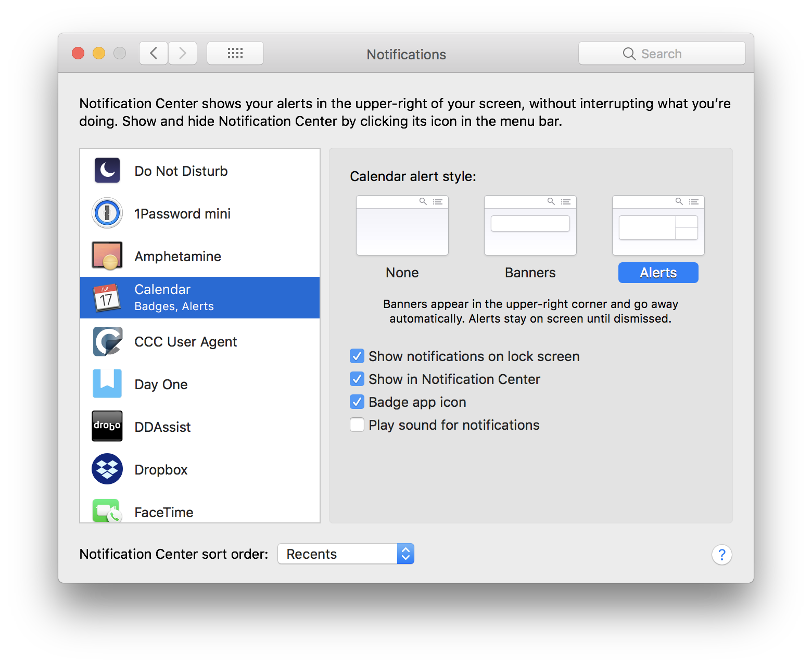Select 1Password mini in the app list

(x=200, y=213)
